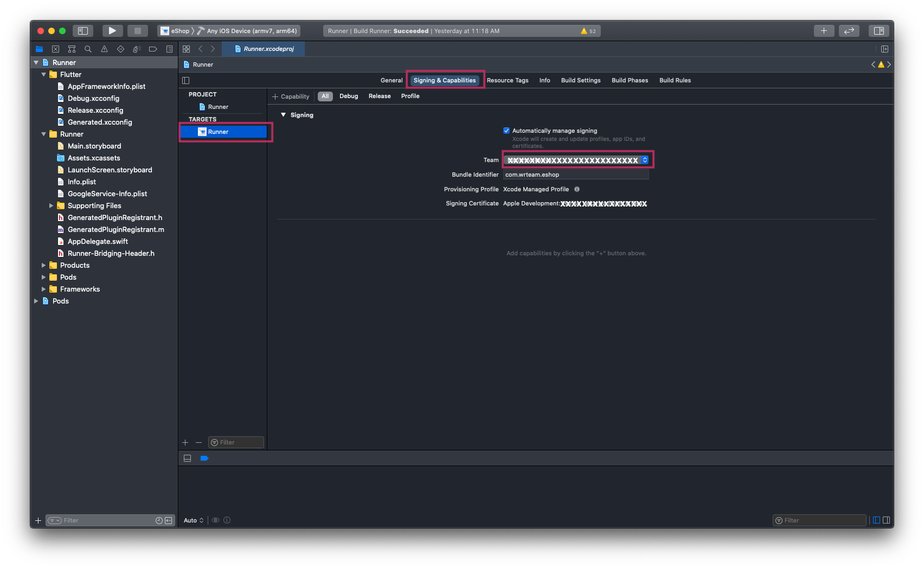The image size is (924, 568).
Task: Toggle the debug area hide button
Action: [x=188, y=458]
